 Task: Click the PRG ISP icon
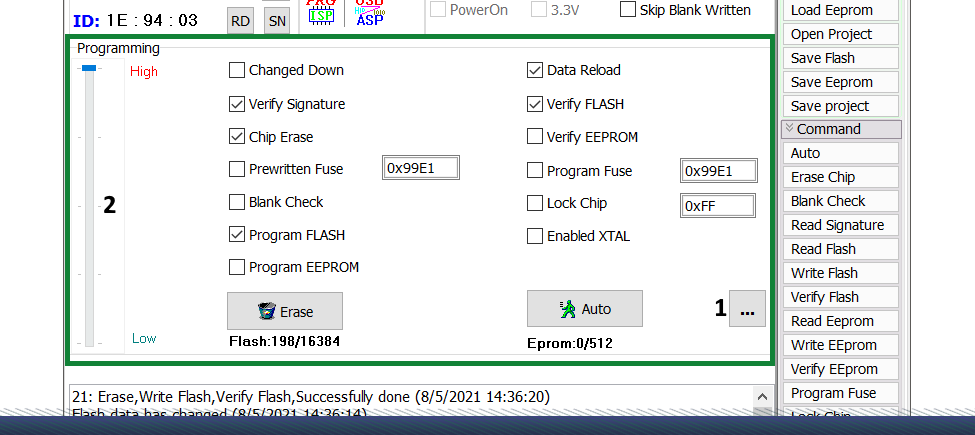[x=320, y=11]
